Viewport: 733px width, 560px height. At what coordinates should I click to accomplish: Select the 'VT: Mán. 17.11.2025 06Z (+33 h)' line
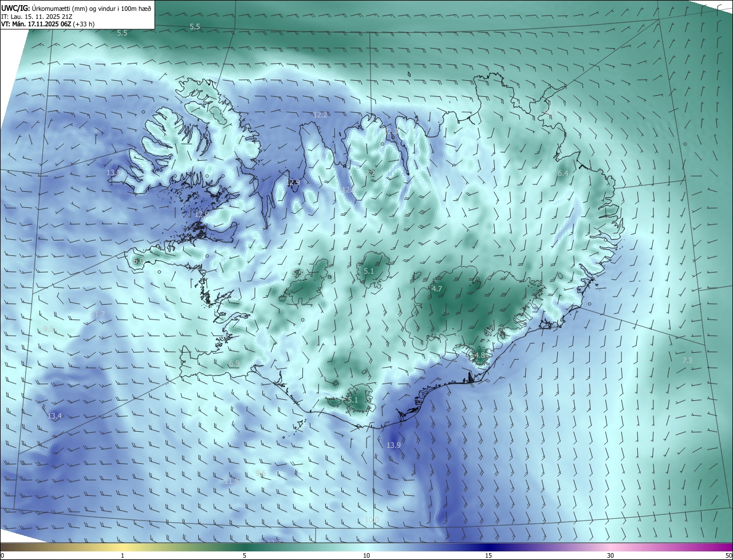coord(48,24)
